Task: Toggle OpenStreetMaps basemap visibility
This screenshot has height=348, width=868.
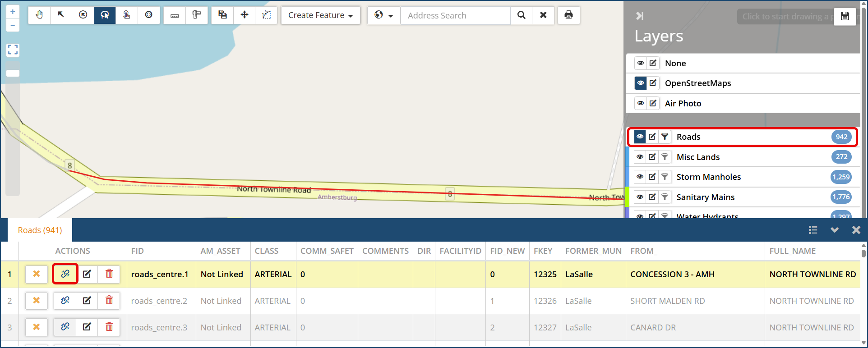Action: (x=641, y=83)
